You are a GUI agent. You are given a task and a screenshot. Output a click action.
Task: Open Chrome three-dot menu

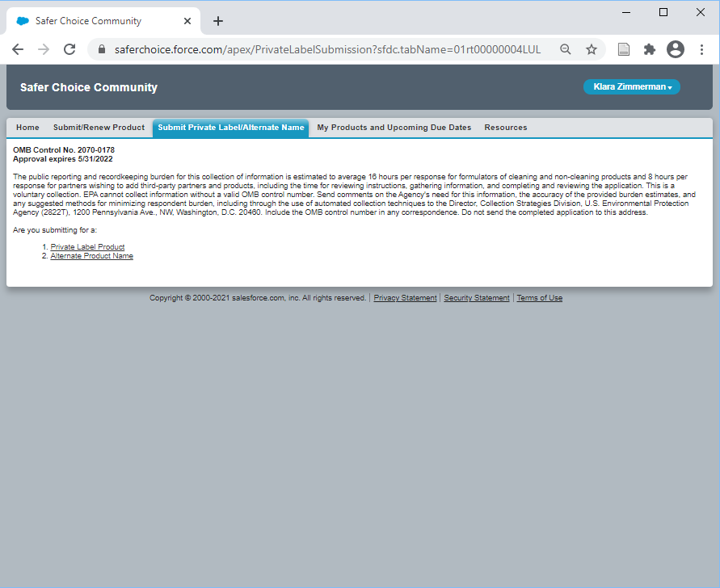(701, 49)
